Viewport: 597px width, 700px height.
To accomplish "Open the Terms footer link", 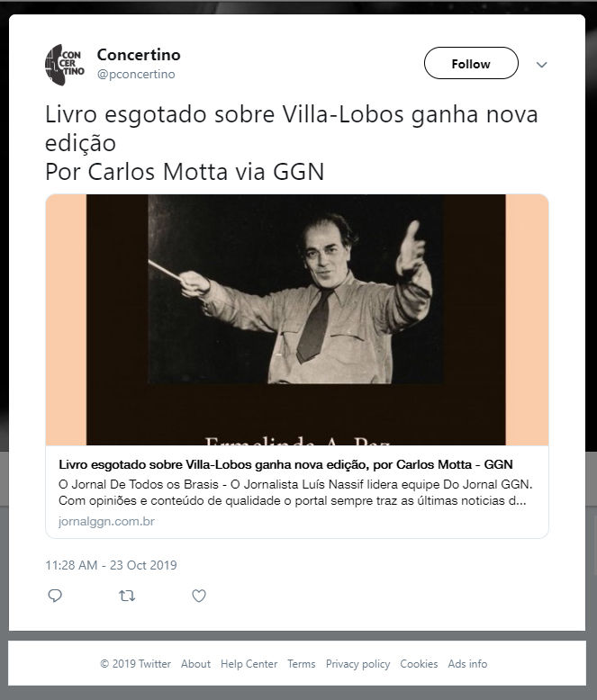I will (x=301, y=664).
